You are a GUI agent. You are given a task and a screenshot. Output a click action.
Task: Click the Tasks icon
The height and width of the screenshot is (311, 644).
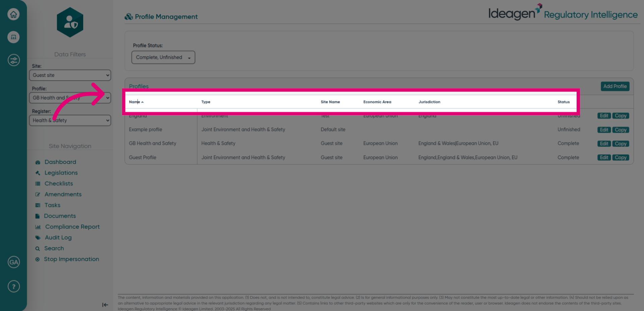coord(38,205)
